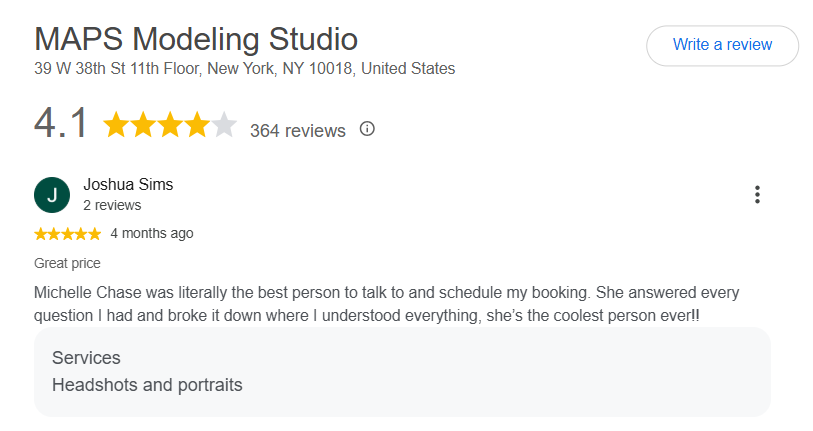Click the 2 reviews text under Joshua Sims

click(112, 205)
